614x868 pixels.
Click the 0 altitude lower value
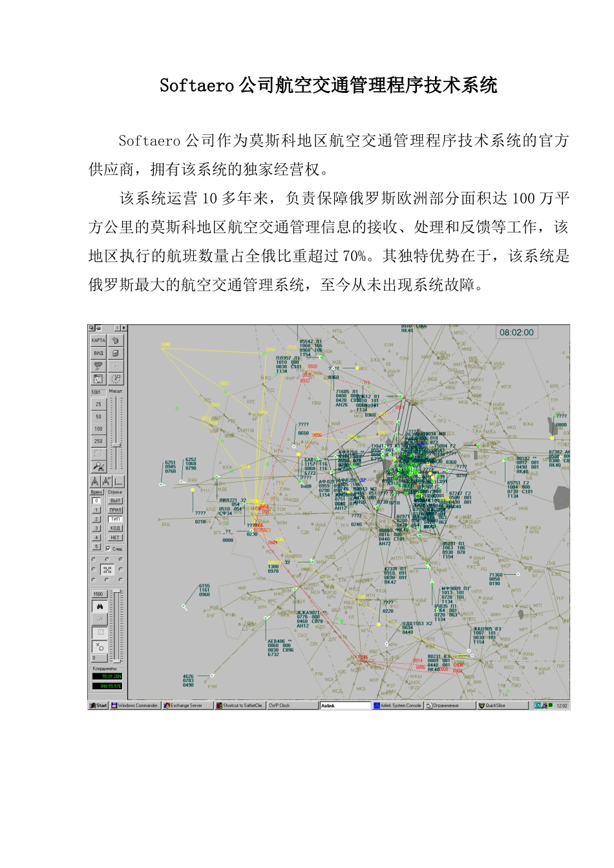coord(100,658)
